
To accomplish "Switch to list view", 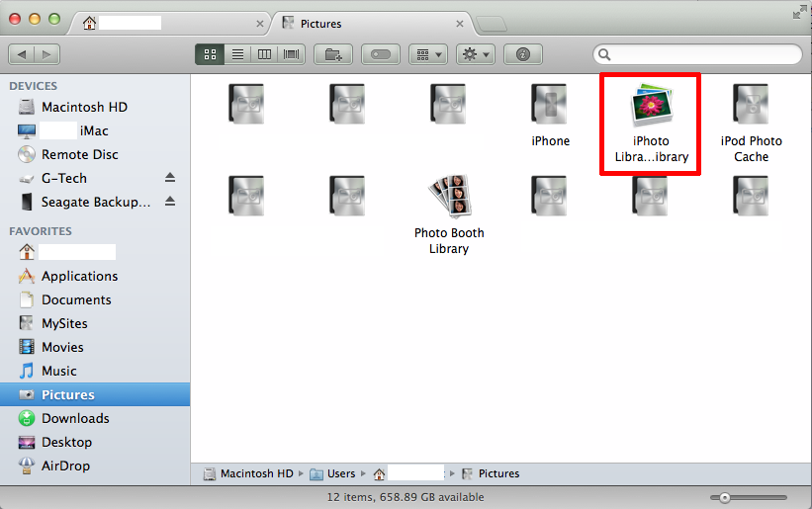I will pyautogui.click(x=237, y=54).
